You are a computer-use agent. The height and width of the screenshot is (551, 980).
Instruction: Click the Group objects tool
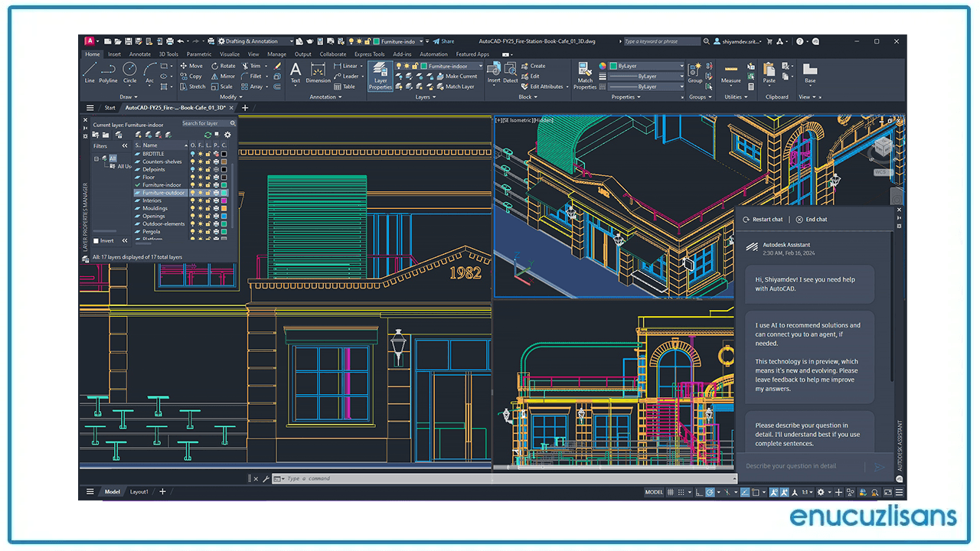(694, 73)
